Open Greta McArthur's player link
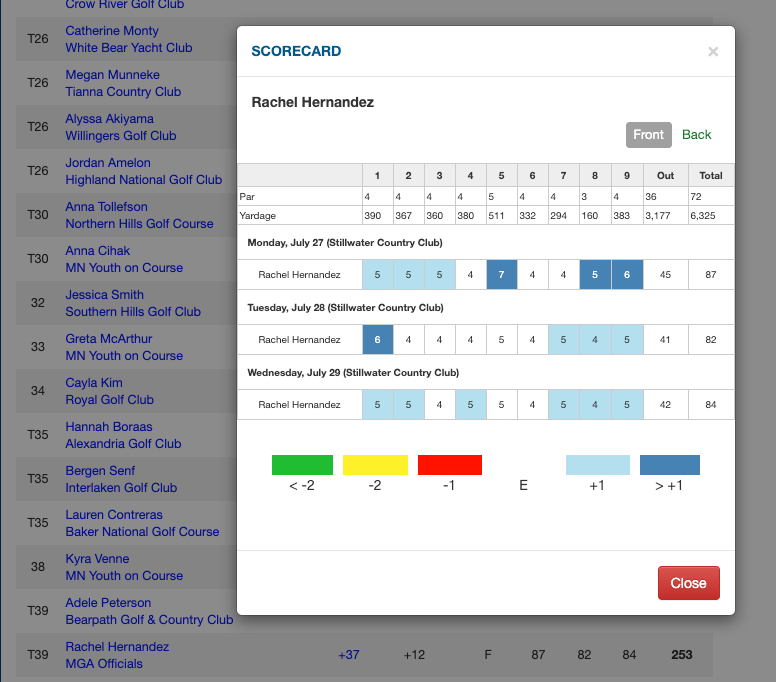776x682 pixels. coord(108,339)
